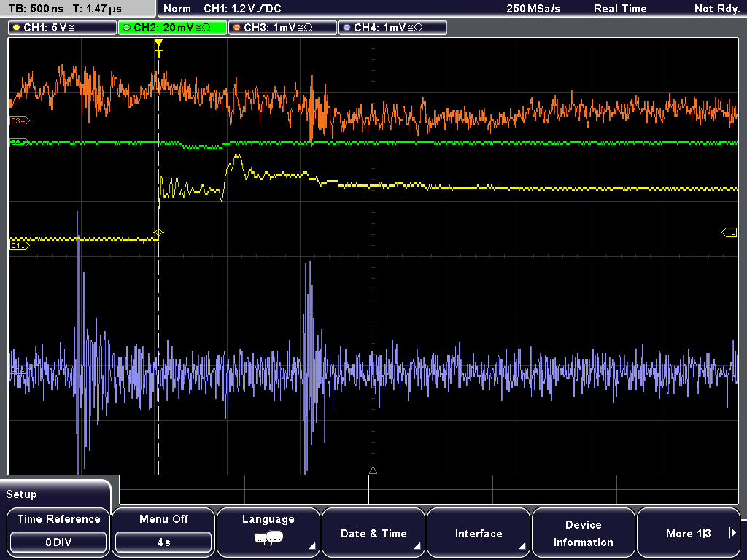
Task: Go to More 1|3 menu page
Action: point(689,532)
